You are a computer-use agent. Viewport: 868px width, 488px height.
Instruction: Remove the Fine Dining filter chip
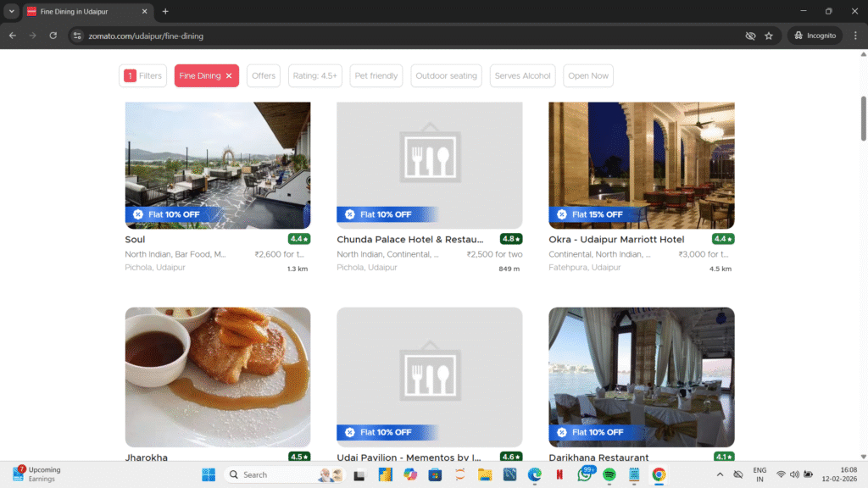(x=229, y=76)
